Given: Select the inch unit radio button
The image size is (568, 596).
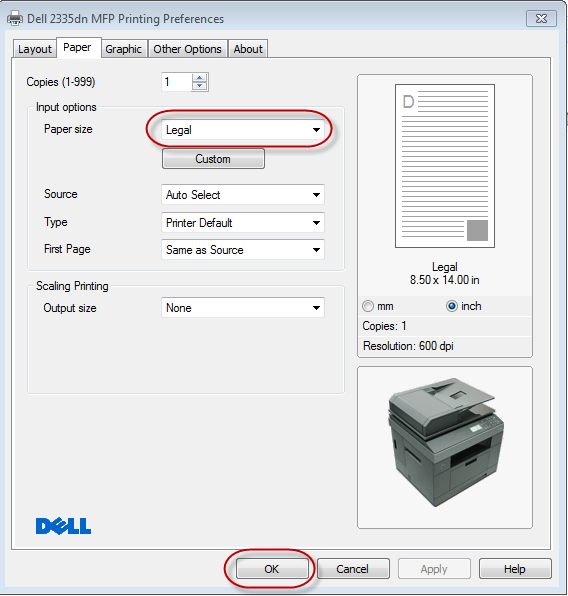Looking at the screenshot, I should pos(452,306).
